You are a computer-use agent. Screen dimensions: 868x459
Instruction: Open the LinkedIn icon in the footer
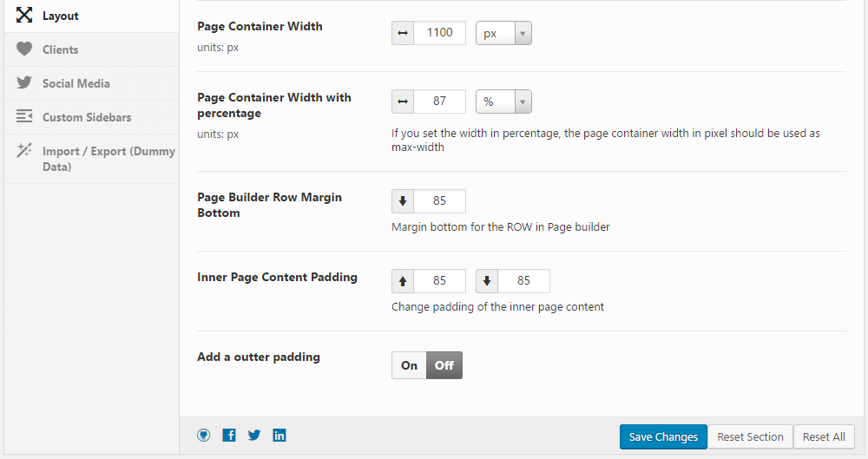pyautogui.click(x=279, y=436)
